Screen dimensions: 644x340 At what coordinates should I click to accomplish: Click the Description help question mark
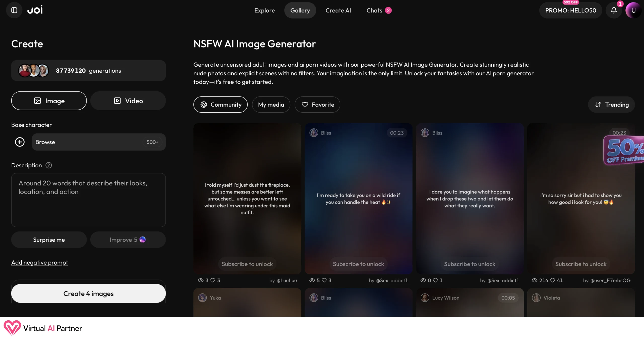pos(49,165)
